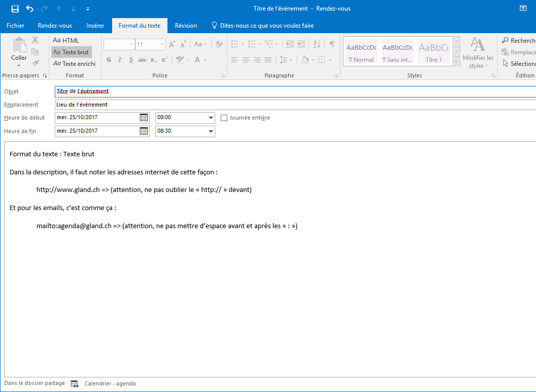
Task: Open the Fichier menu
Action: pyautogui.click(x=15, y=26)
